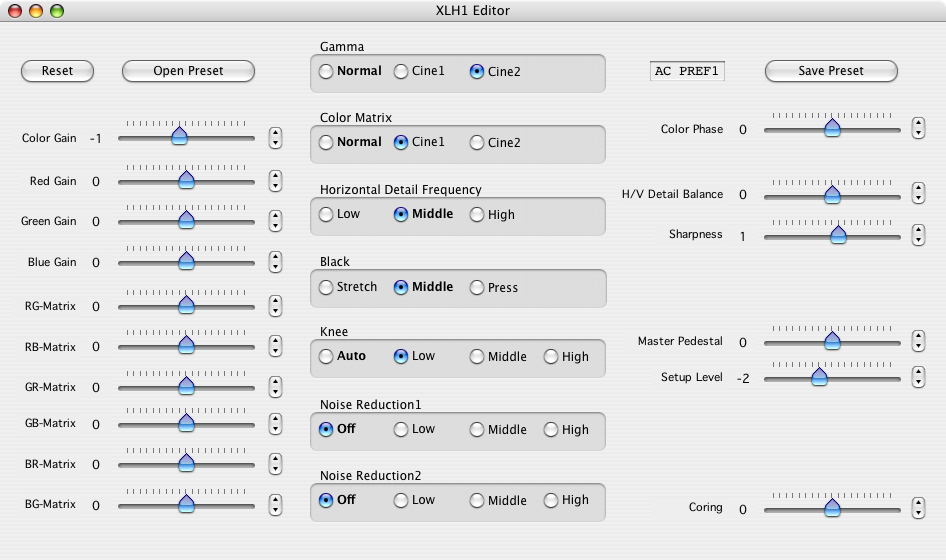Click the RB-Matrix stepper

click(x=275, y=346)
